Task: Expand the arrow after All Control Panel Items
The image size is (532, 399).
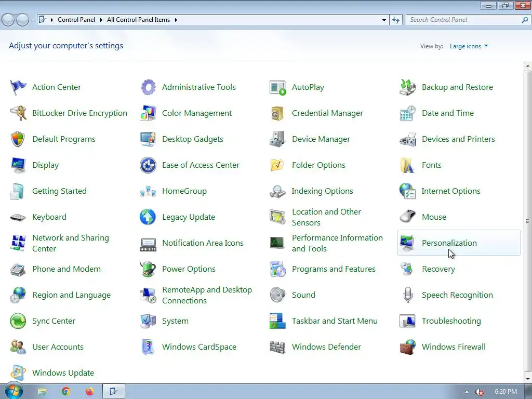Action: (x=176, y=20)
